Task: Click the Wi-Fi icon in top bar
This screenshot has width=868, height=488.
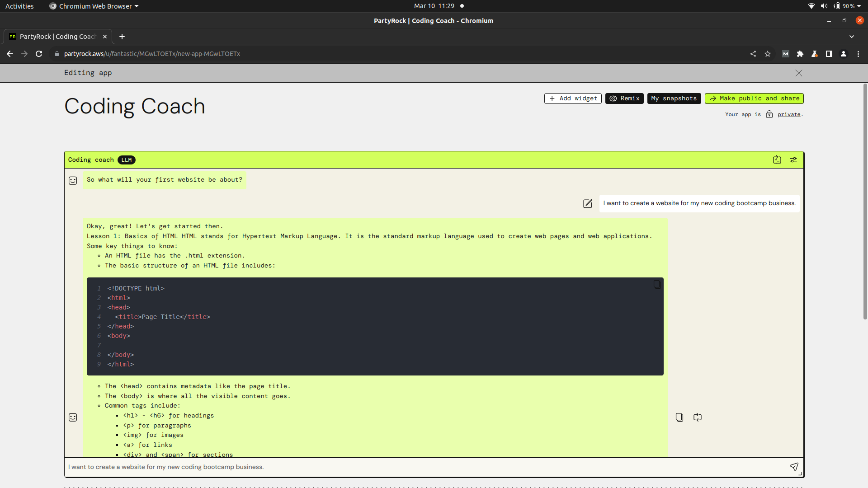Action: (x=811, y=6)
